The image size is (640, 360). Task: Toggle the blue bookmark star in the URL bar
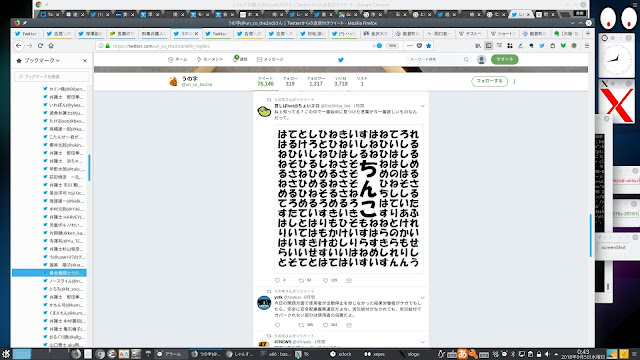coord(429,46)
